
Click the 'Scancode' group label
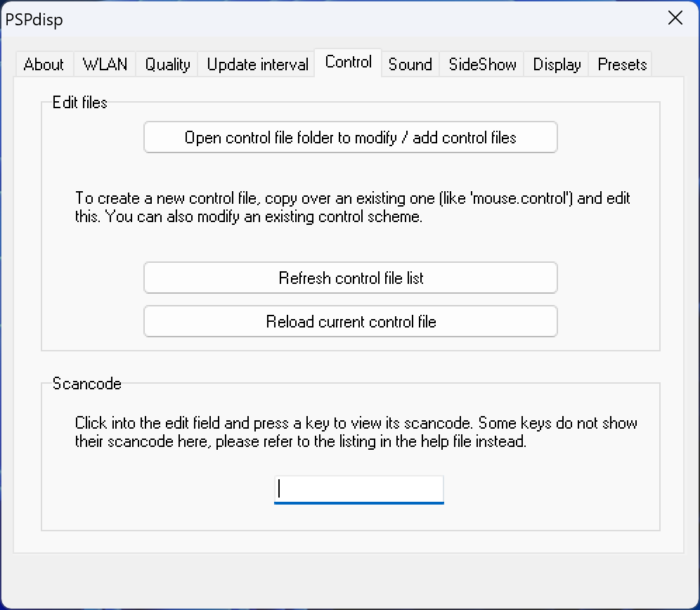[86, 384]
